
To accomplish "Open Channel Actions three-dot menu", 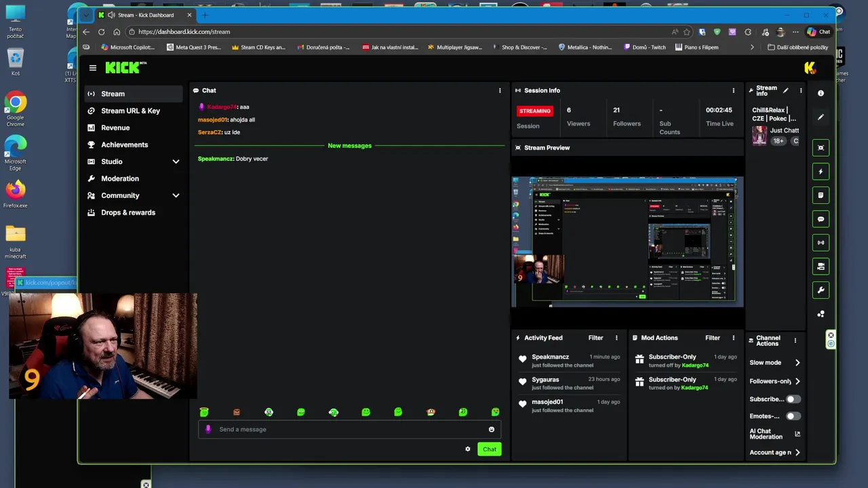I will (795, 340).
